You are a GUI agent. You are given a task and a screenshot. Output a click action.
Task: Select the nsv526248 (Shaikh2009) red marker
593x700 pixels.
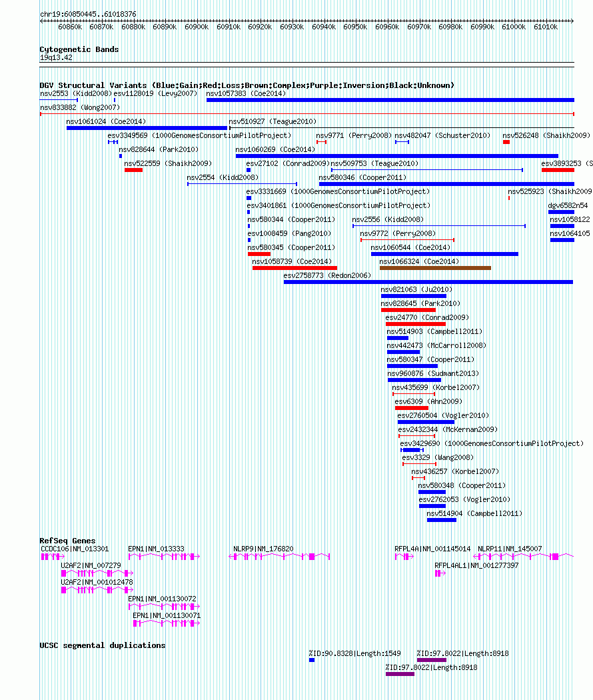tap(506, 142)
